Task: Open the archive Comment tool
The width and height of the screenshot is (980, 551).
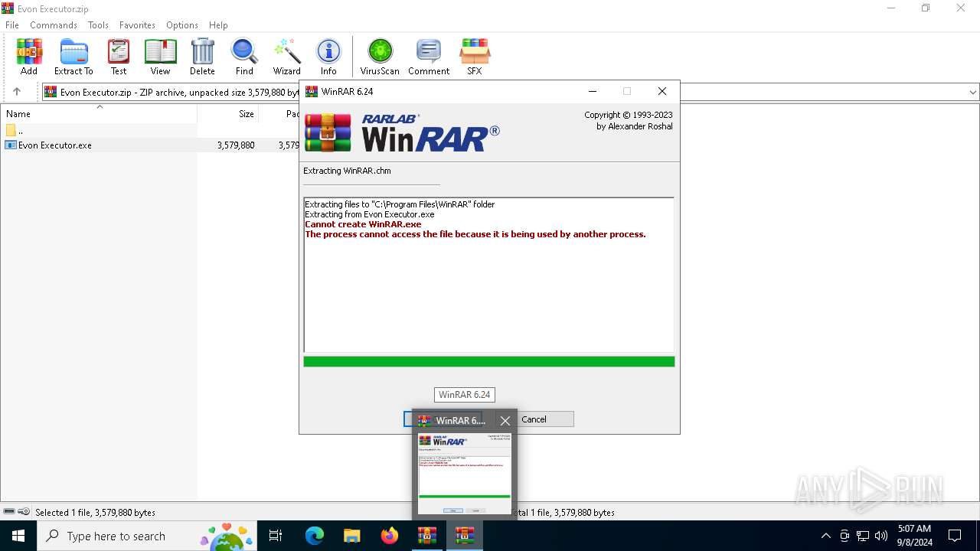Action: pyautogui.click(x=429, y=57)
